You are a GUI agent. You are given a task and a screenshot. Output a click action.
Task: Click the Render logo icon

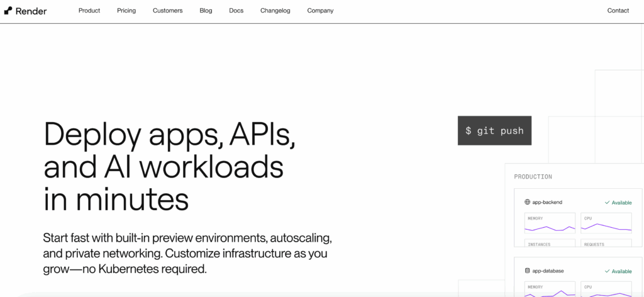coord(8,11)
